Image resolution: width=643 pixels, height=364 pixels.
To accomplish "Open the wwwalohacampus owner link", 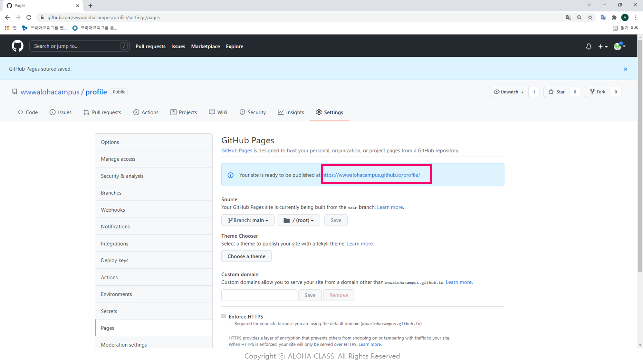I will (x=50, y=92).
